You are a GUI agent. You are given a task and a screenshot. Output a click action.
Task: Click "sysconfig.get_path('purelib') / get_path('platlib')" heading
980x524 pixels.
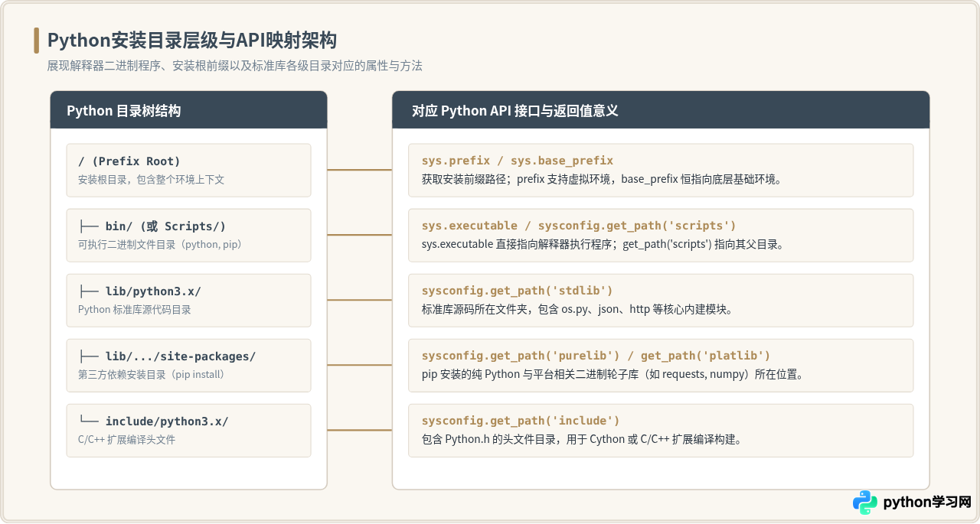pyautogui.click(x=596, y=356)
